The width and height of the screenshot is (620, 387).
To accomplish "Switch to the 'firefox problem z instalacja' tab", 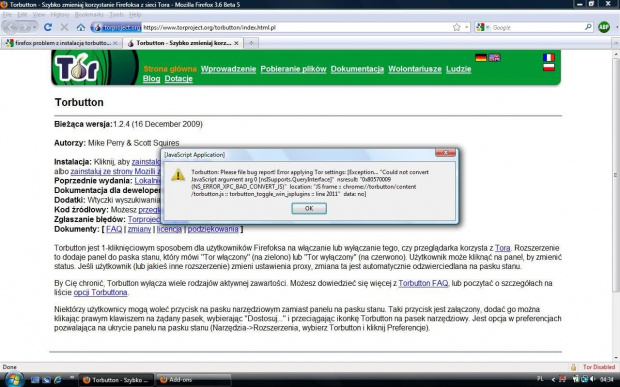I will [x=61, y=43].
